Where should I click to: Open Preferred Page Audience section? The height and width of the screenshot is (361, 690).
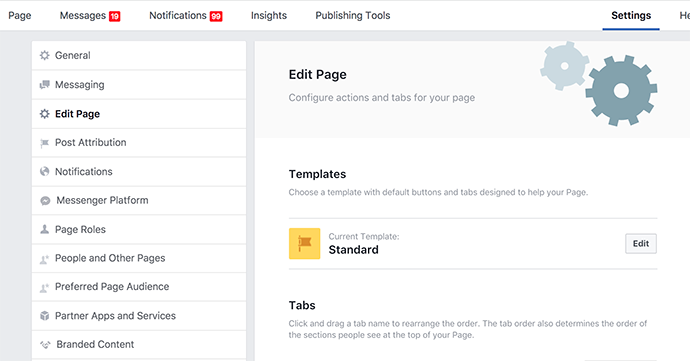pos(139,287)
